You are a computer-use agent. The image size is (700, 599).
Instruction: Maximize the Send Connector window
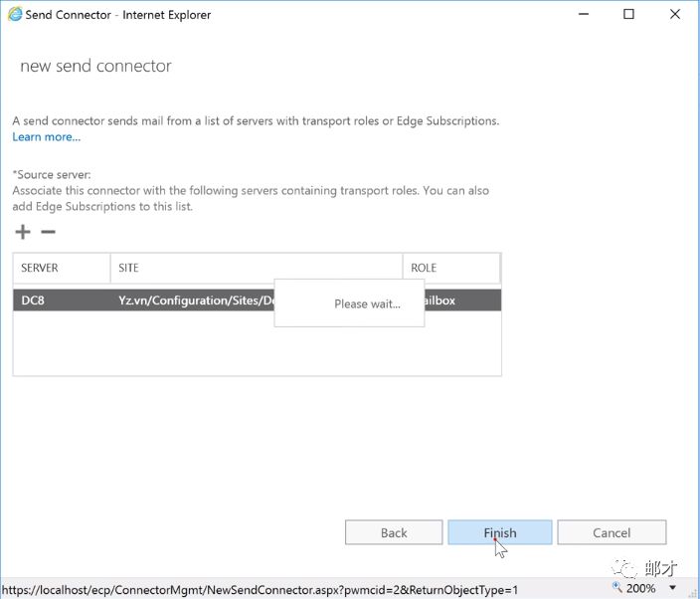[628, 15]
